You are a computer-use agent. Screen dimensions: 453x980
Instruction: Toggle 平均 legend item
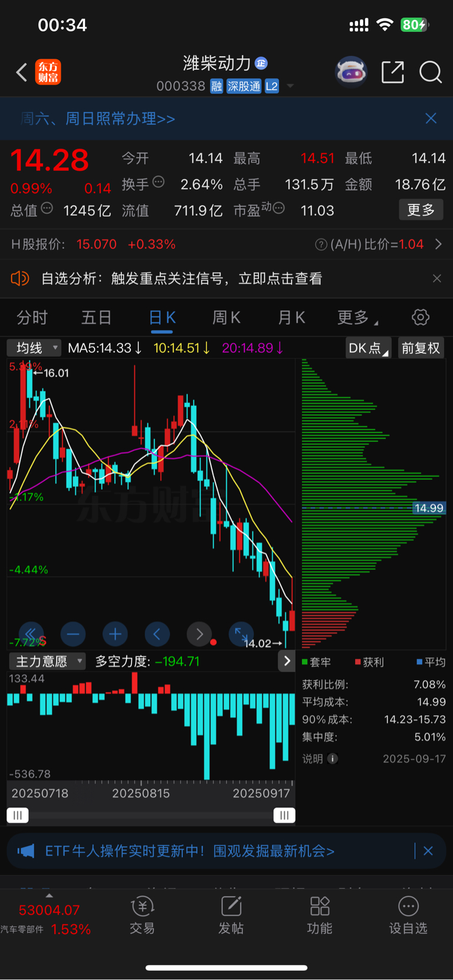[x=431, y=662]
